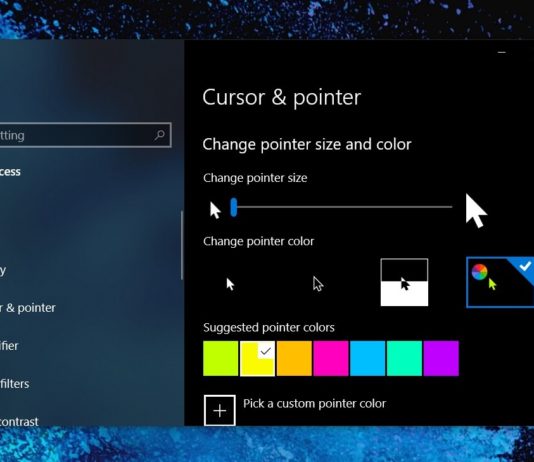Click the search magnifier icon
The width and height of the screenshot is (534, 462).
click(x=159, y=135)
